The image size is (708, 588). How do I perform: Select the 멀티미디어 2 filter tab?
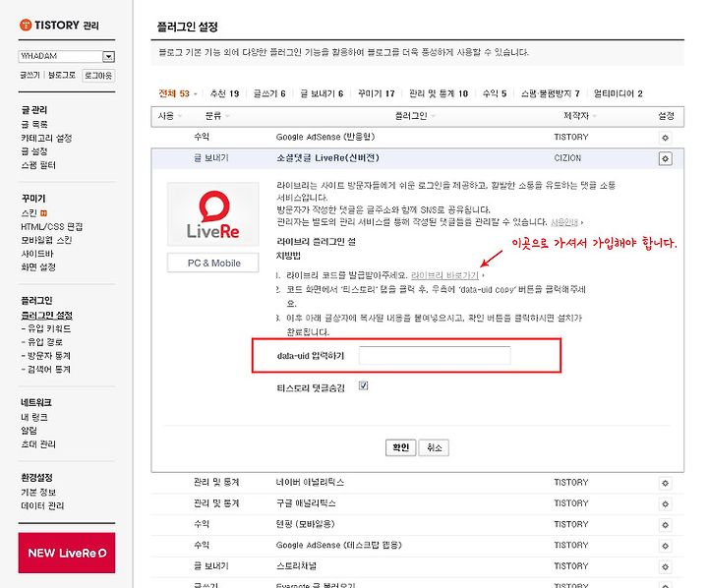[x=618, y=93]
